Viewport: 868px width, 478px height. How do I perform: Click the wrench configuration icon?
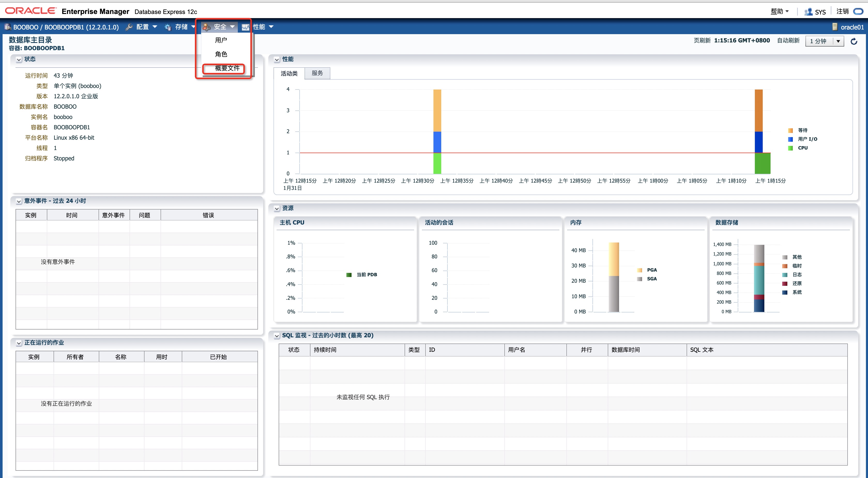129,27
